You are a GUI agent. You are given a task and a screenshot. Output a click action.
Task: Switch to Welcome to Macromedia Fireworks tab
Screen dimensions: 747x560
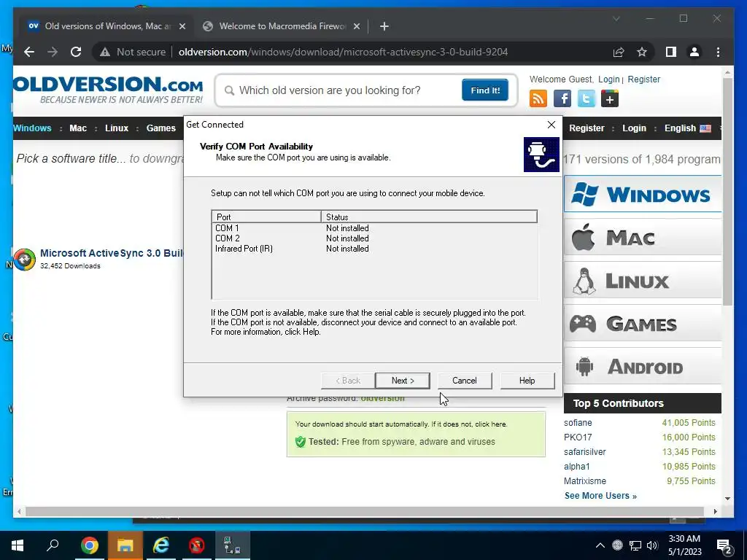(281, 26)
